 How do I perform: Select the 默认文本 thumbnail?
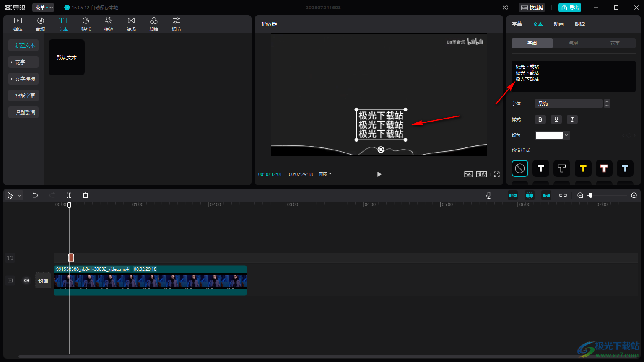tap(67, 57)
